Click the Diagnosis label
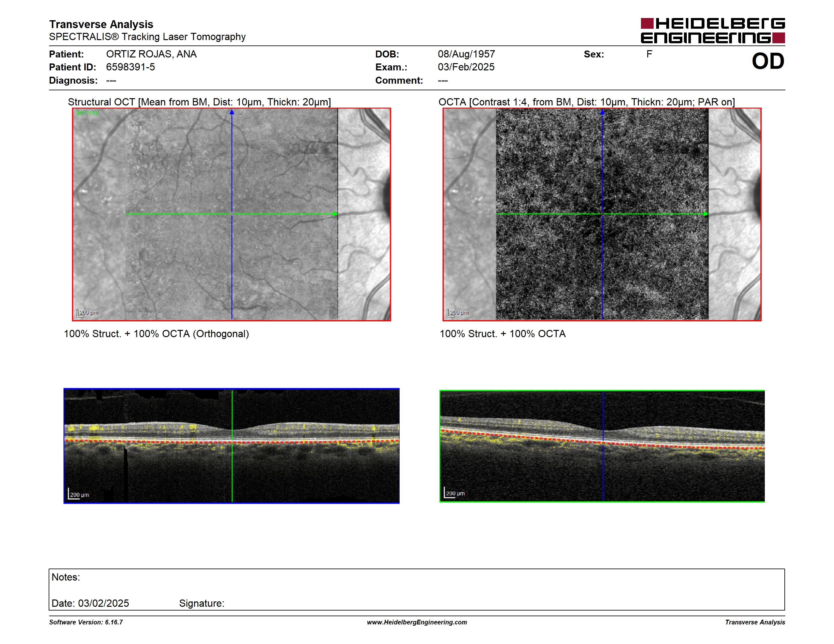Screen dimensions: 834x644 73,80
